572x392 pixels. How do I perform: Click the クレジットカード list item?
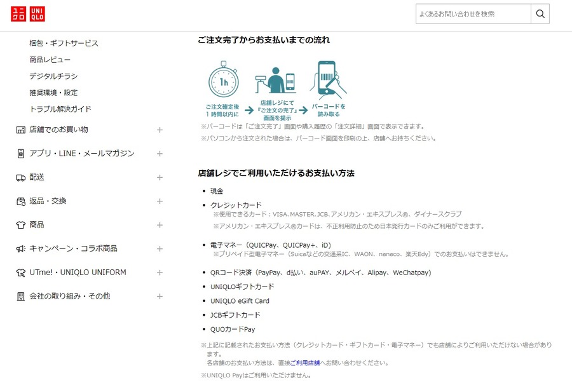point(236,205)
